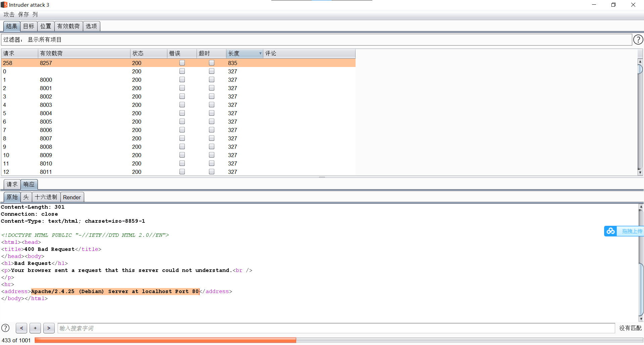Click the filter bar showing 显示所有项目

click(x=315, y=40)
